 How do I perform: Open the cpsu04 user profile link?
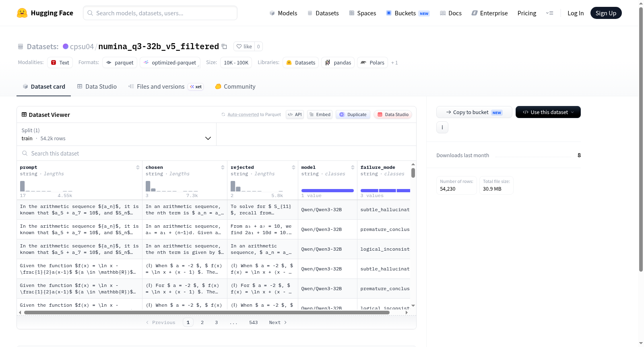pos(82,46)
